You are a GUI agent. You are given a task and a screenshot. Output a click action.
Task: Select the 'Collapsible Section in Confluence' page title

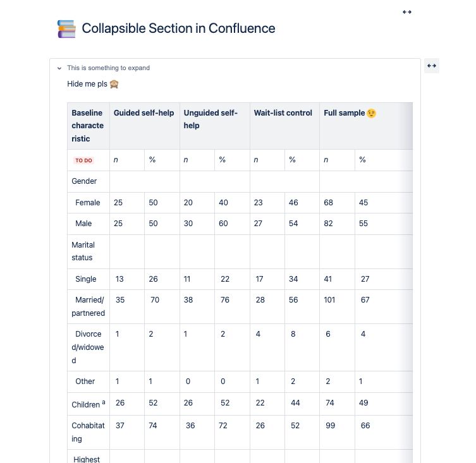point(178,28)
